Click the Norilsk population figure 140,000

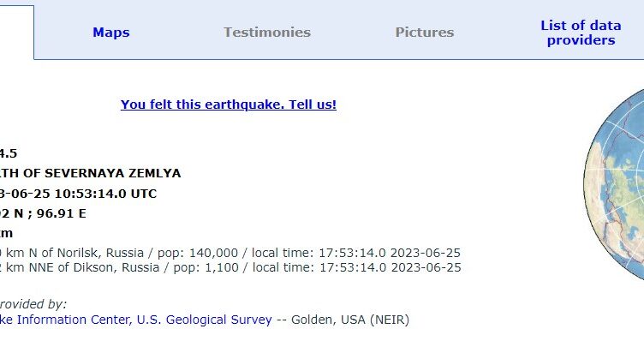click(x=213, y=253)
